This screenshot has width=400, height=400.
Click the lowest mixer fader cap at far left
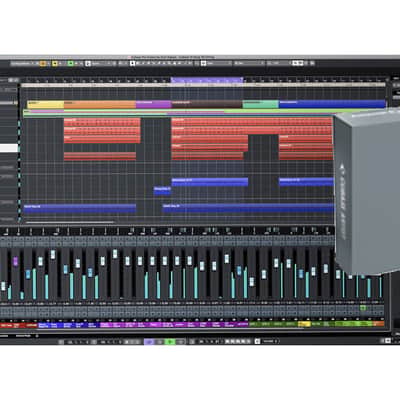[3, 286]
